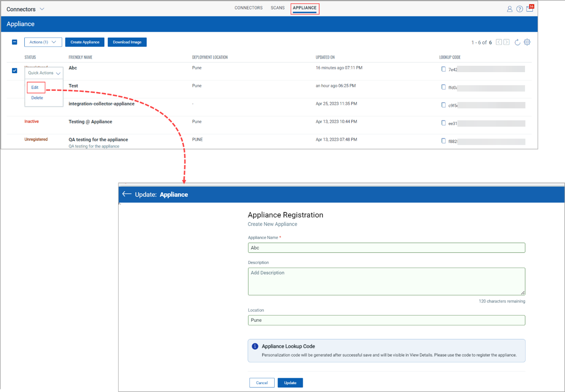Open the user profile icon
The image size is (565, 392).
point(509,9)
